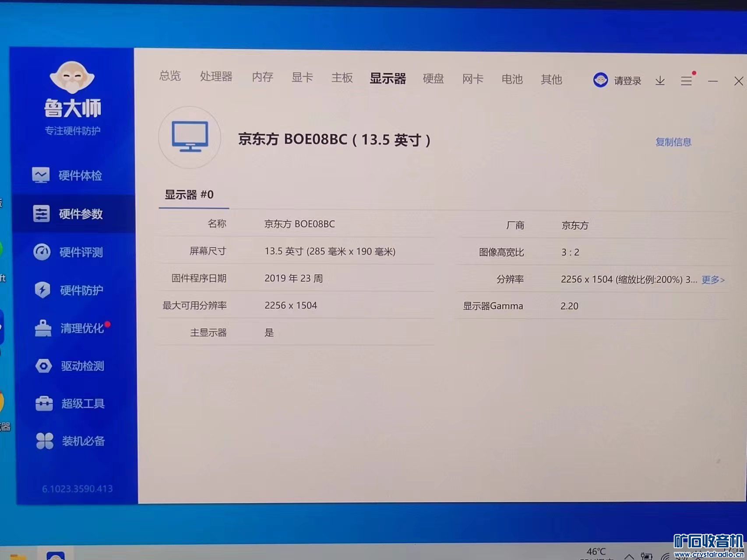Switch to 内存 memory tab

tap(262, 77)
